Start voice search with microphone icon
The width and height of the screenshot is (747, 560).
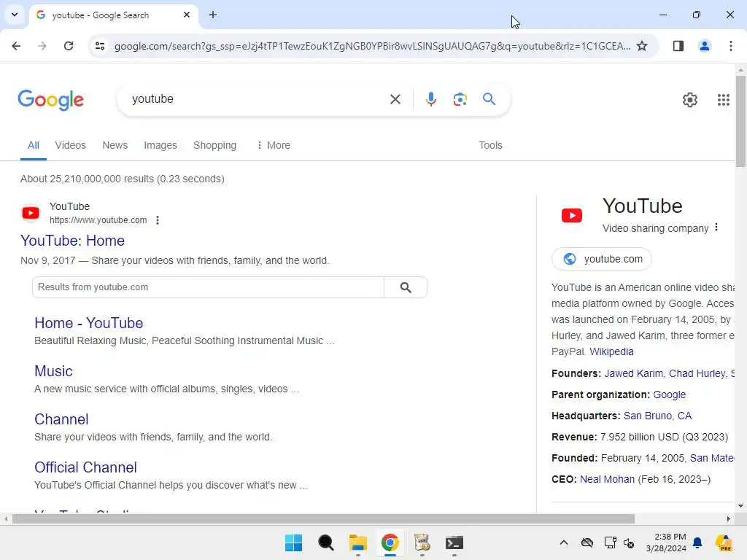(x=430, y=99)
